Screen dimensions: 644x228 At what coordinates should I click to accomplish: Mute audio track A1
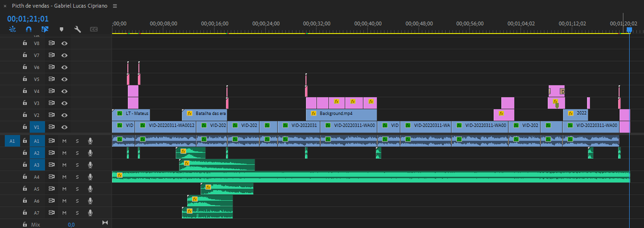coord(64,141)
